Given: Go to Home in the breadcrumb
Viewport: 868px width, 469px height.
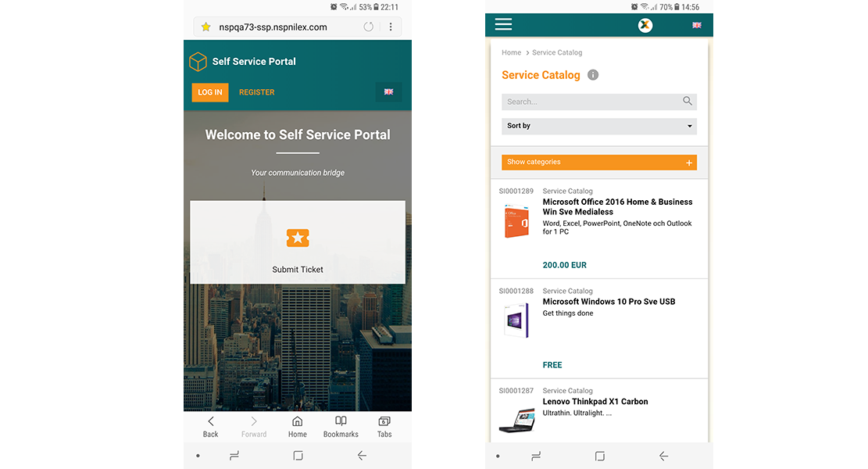Looking at the screenshot, I should coord(512,52).
